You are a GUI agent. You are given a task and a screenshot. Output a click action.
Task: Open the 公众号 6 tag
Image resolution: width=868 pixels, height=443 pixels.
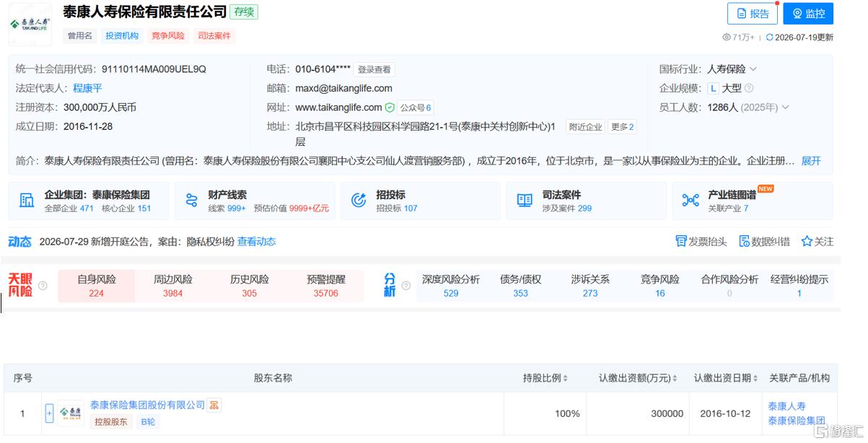tap(416, 108)
